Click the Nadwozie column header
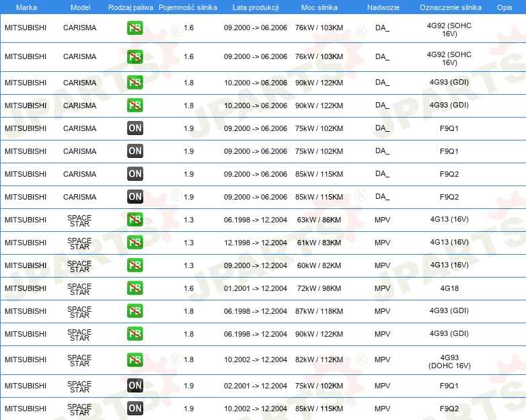Viewport: 526px width, 420px height. [383, 7]
